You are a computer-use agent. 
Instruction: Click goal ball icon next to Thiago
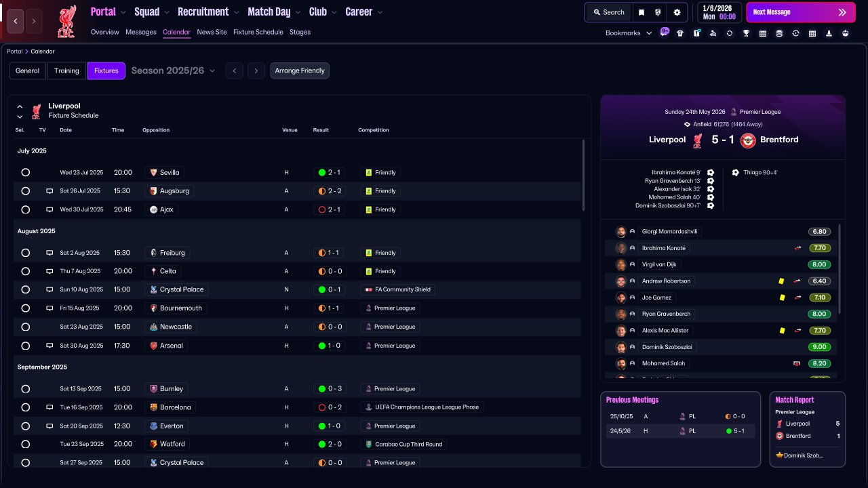tap(736, 173)
